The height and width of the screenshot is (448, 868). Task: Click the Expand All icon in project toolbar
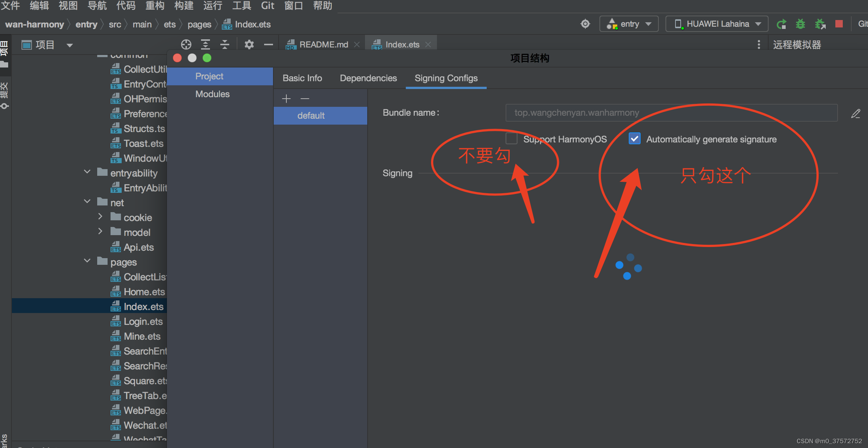[x=205, y=45]
